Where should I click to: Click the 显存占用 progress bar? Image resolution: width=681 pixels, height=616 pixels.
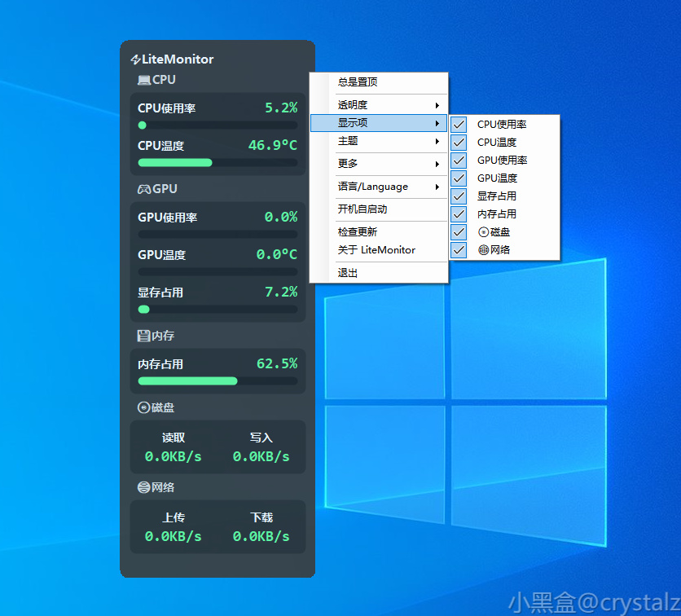point(217,310)
